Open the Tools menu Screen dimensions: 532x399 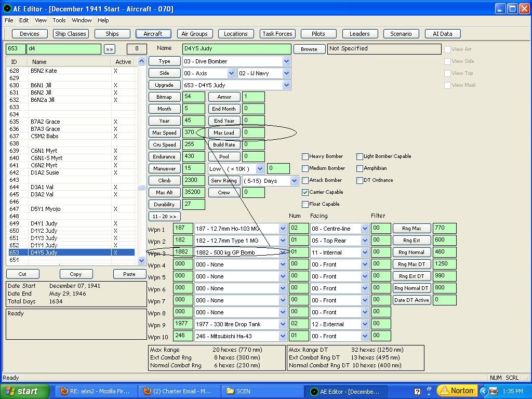pos(59,20)
